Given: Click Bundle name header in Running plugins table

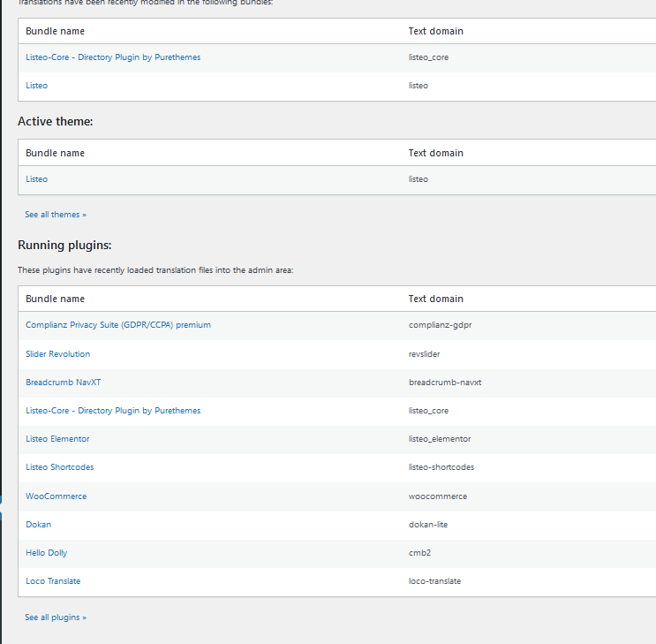Looking at the screenshot, I should click(56, 299).
